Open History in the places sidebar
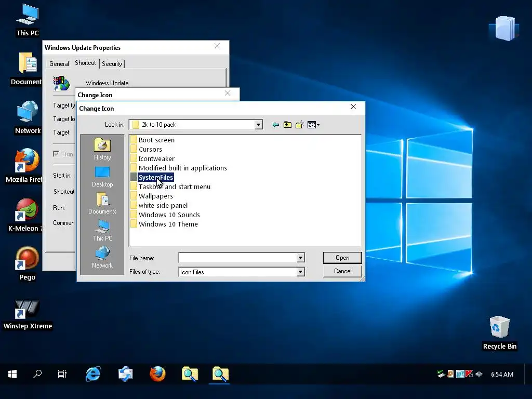Image resolution: width=532 pixels, height=399 pixels. click(x=102, y=149)
